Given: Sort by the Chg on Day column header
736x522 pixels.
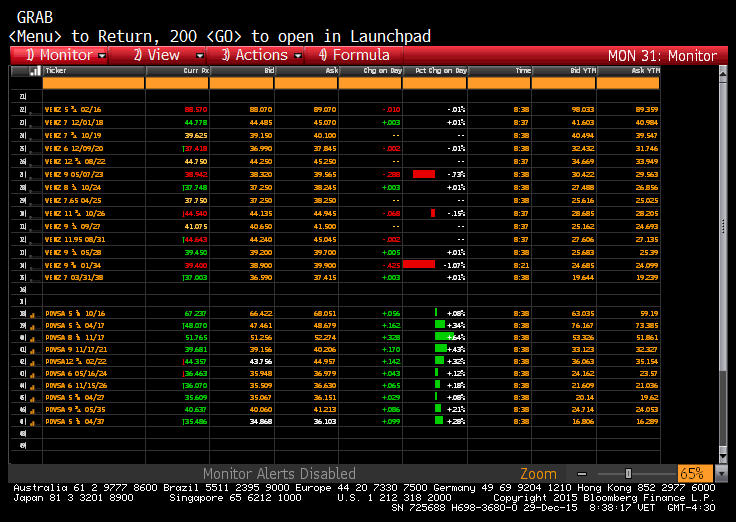Looking at the screenshot, I should coord(370,71).
